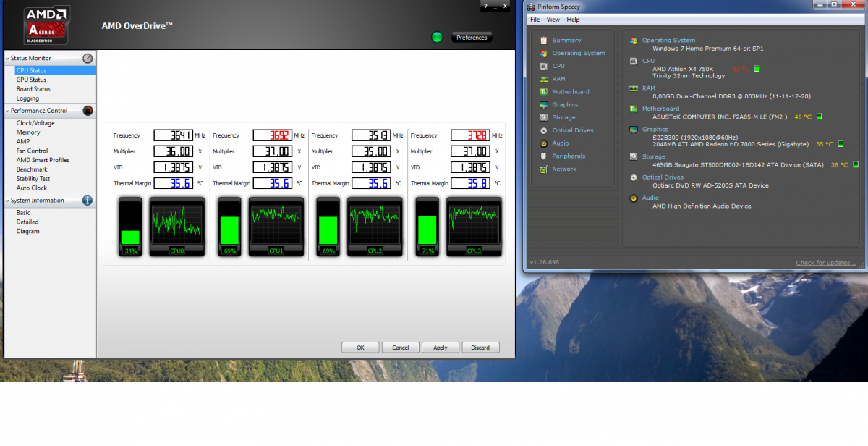This screenshot has width=868, height=446.
Task: Click the Peripherals sidebar icon in Speccy
Action: point(543,156)
